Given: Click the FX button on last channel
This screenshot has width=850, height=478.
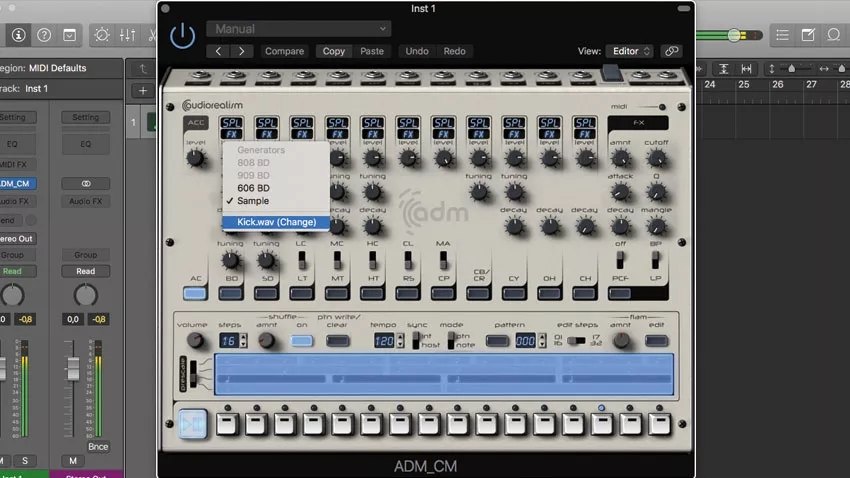Looking at the screenshot, I should pyautogui.click(x=584, y=134).
